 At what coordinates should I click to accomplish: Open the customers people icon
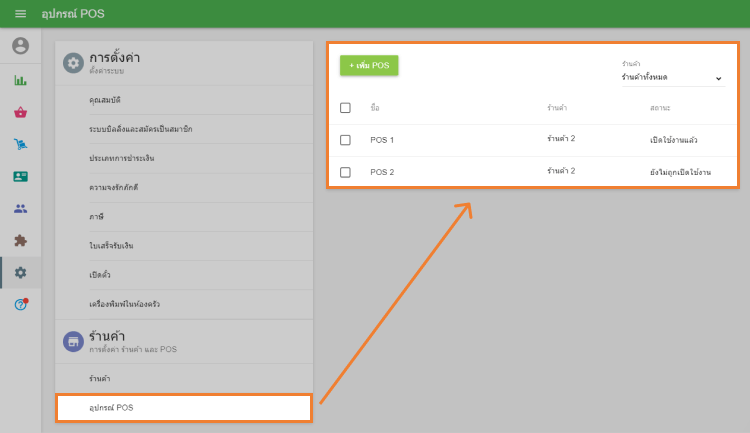pos(21,209)
